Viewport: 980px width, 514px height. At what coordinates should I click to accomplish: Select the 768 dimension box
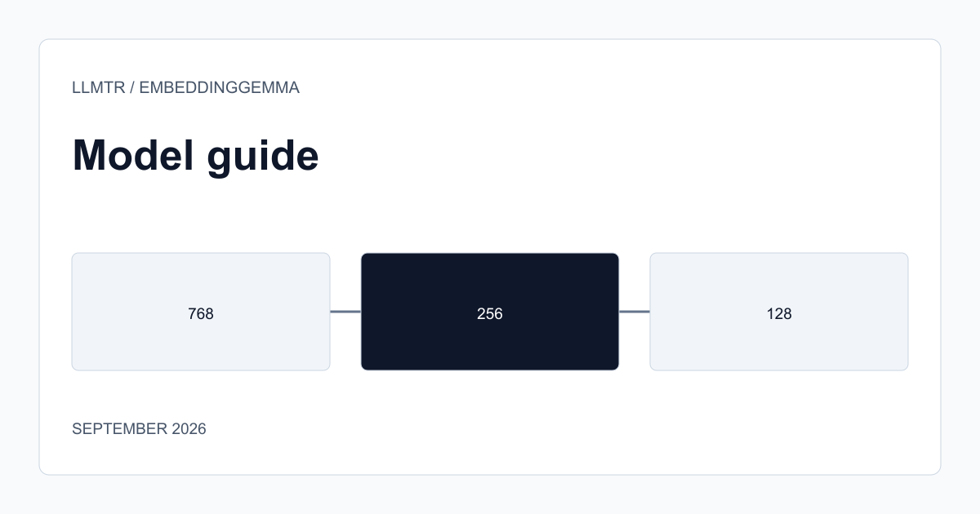[201, 312]
